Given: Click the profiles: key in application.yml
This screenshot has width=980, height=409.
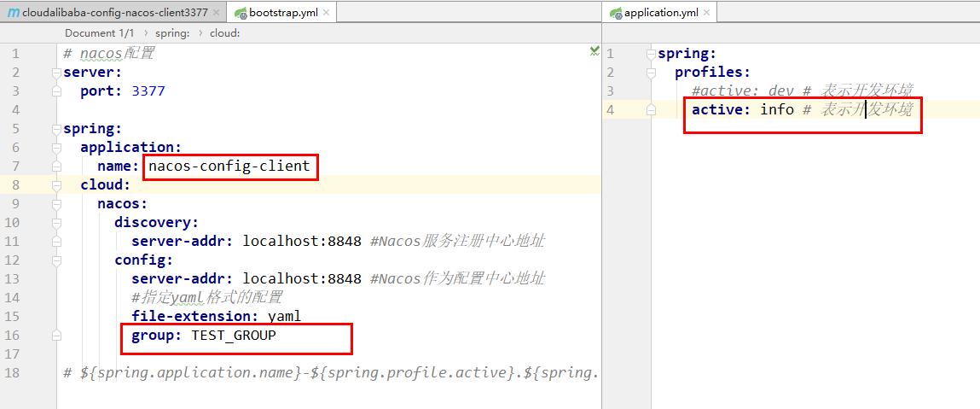Looking at the screenshot, I should [712, 73].
